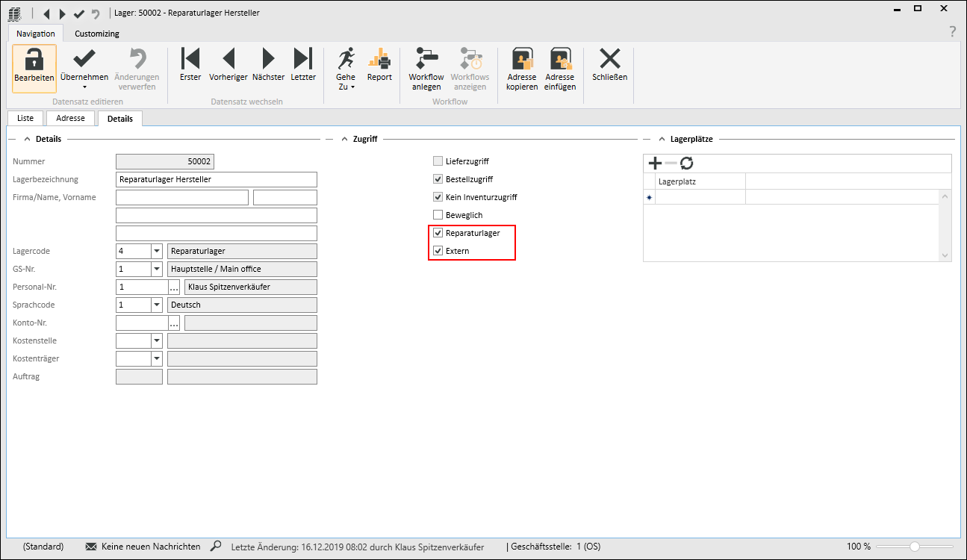Click Adresse kopieren icon
The image size is (967, 560).
[521, 60]
